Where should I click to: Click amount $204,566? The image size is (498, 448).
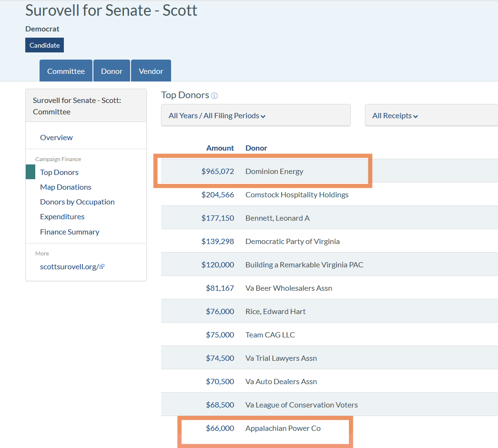pos(218,195)
